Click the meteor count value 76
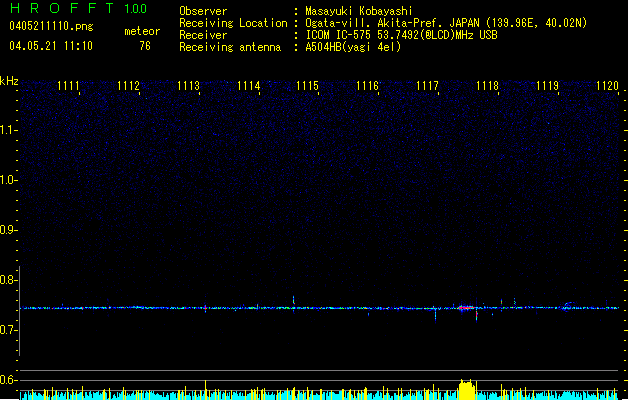The height and width of the screenshot is (400, 629). coord(145,46)
